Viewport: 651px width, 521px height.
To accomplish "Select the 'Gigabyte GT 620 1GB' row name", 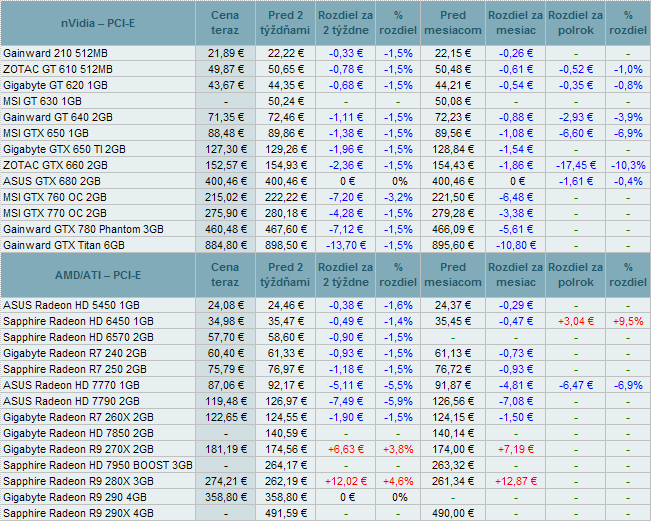I will (x=55, y=85).
